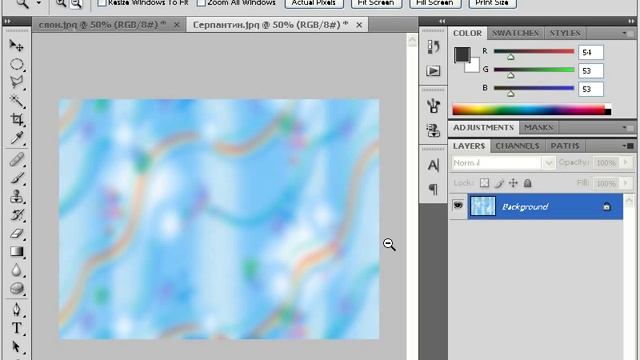Screen dimensions: 640x360
Task: Click the Zoom Out mode icon
Action: coord(76,3)
